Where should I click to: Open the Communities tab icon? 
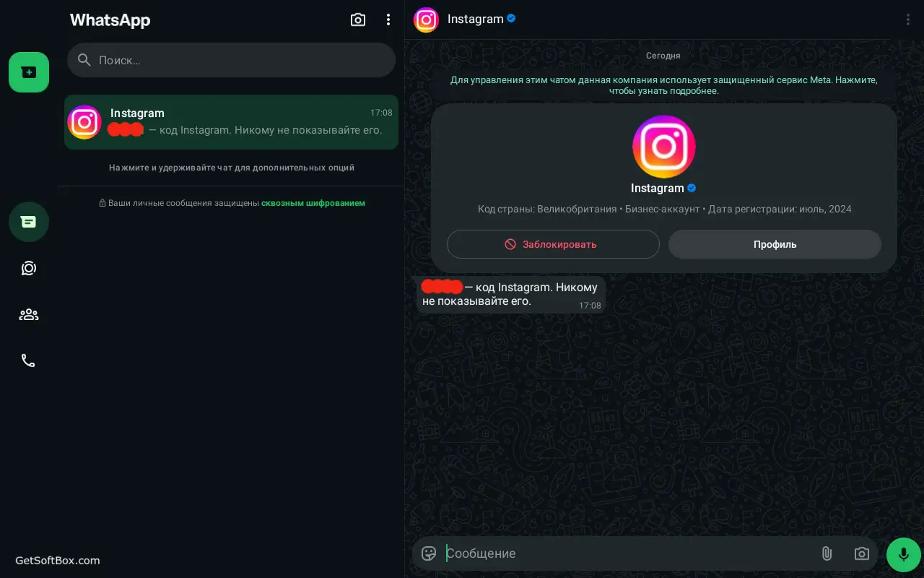29,314
